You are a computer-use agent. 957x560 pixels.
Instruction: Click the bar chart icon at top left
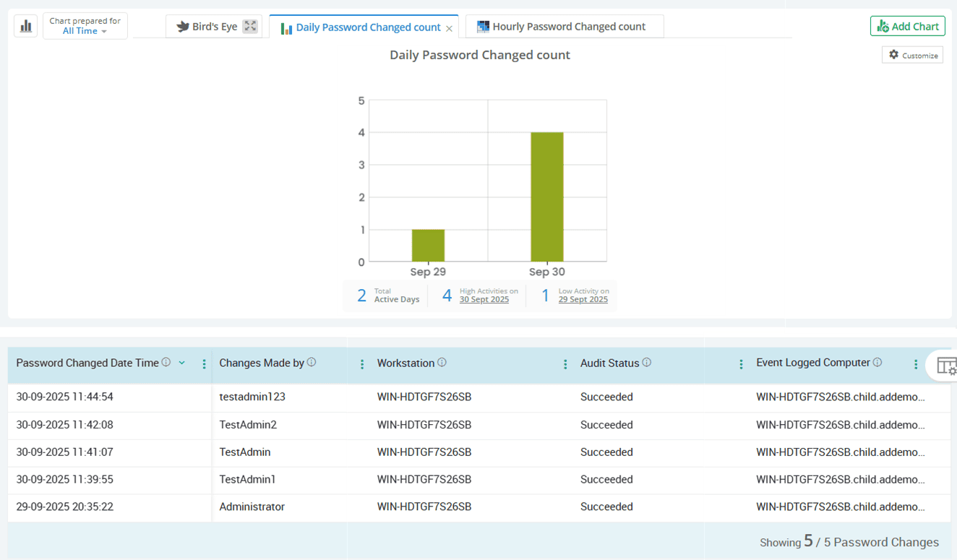point(26,26)
